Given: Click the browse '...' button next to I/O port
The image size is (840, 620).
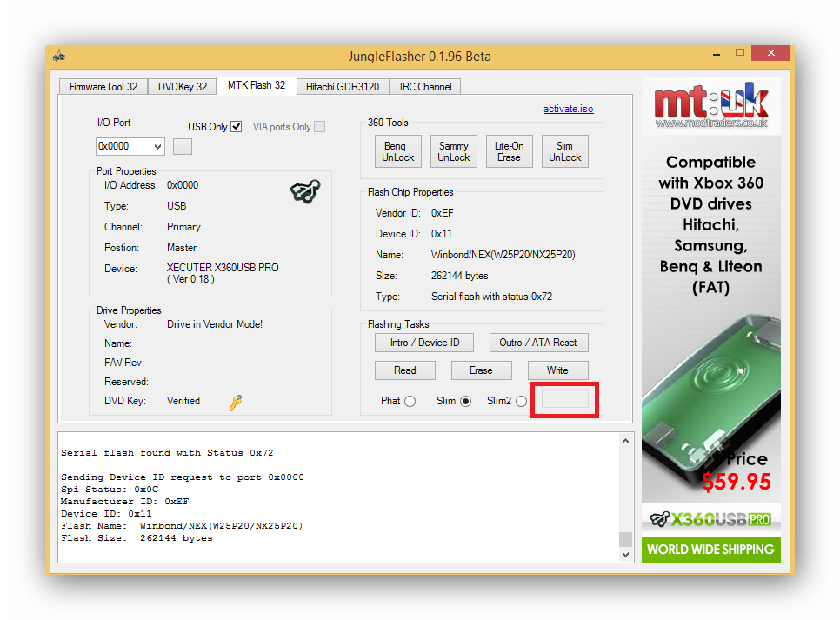Looking at the screenshot, I should [182, 147].
